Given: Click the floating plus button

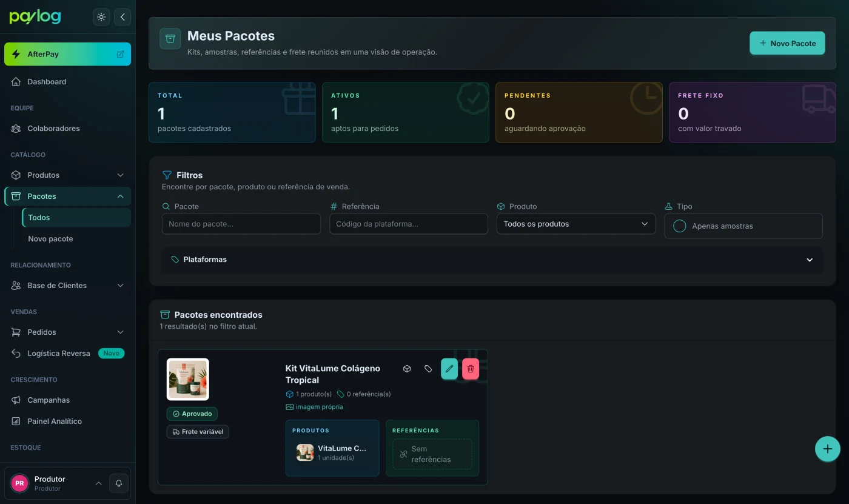Looking at the screenshot, I should click(x=828, y=449).
